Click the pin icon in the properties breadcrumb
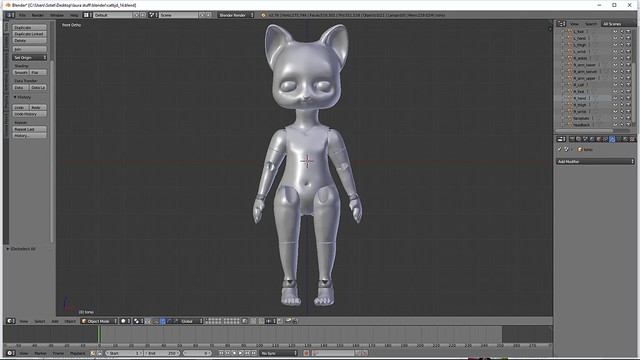Screen dimensions: 640x360 (560, 149)
